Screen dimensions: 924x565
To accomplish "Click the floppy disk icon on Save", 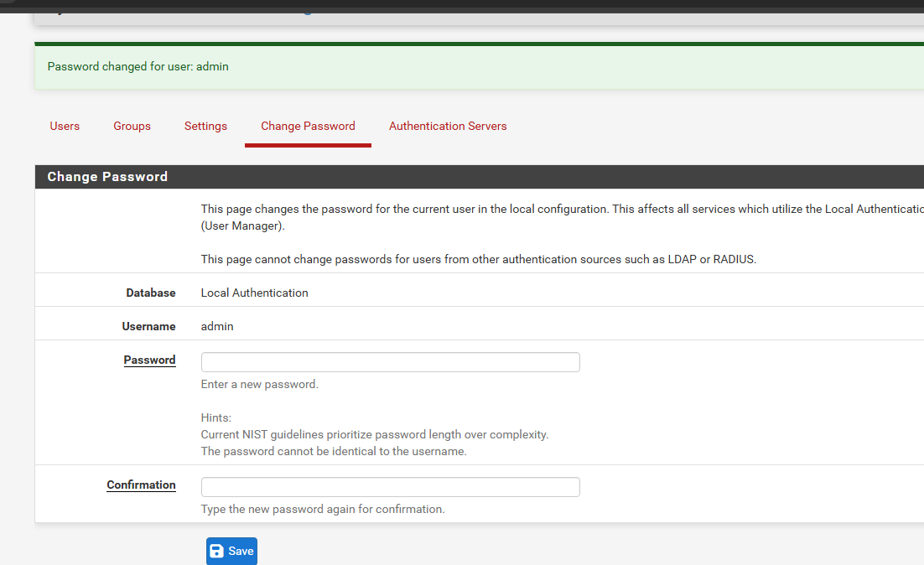I will [x=217, y=551].
